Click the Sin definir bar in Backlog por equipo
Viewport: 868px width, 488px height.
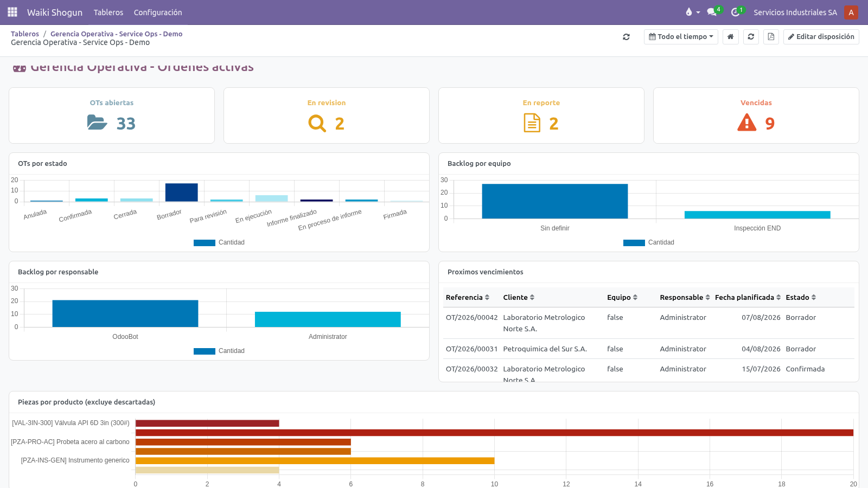[x=555, y=201]
